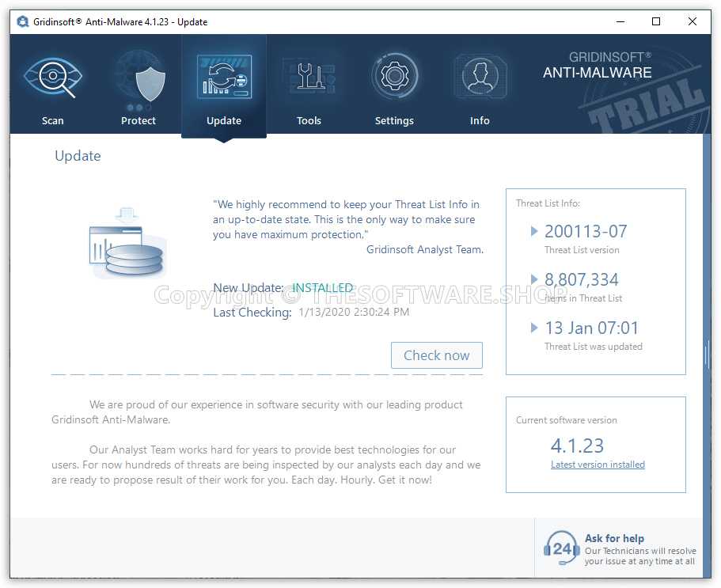Click the 4.1.23 software version number
Screen dimensions: 721x588
coord(577,445)
